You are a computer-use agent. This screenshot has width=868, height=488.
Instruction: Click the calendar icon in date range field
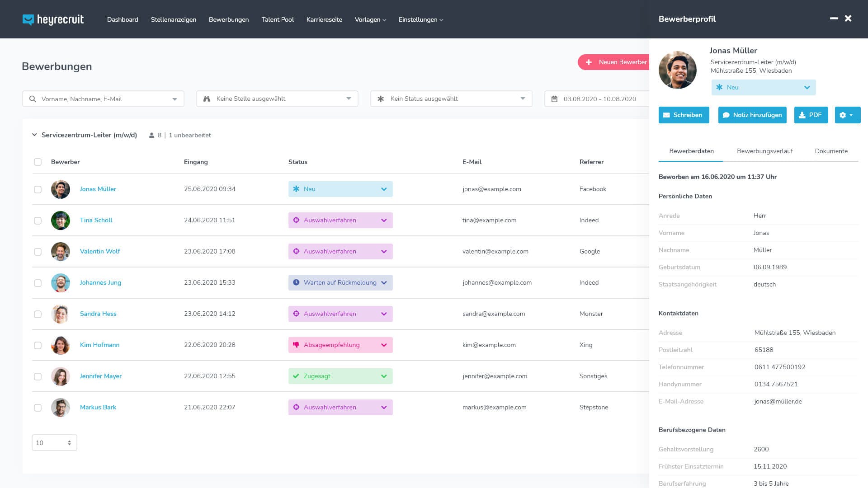pos(554,99)
